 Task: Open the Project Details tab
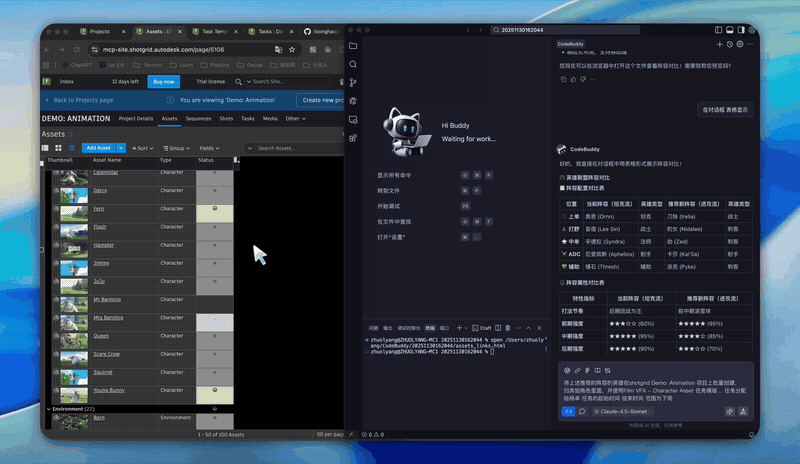(136, 118)
